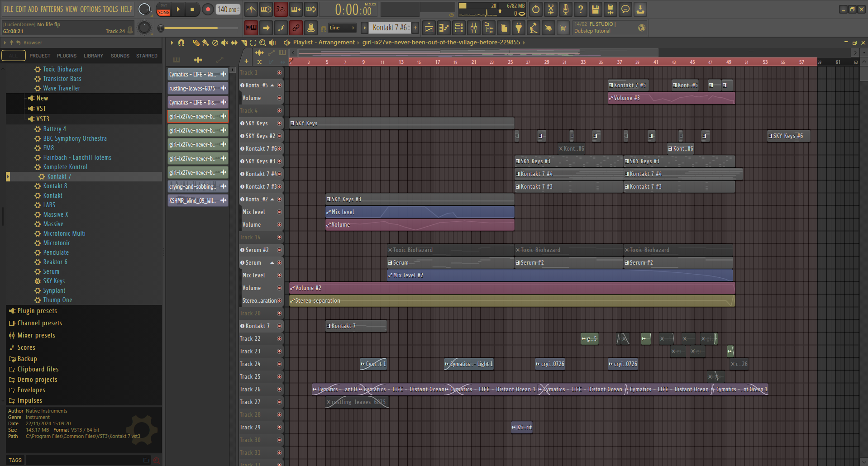The height and width of the screenshot is (466, 868).
Task: Open help with the question mark icon
Action: 581,9
